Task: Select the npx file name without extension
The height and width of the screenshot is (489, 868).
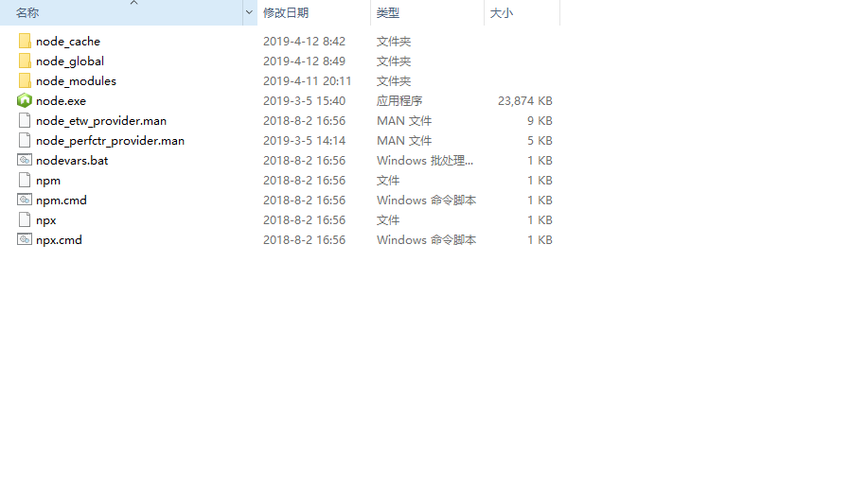Action: (46, 220)
